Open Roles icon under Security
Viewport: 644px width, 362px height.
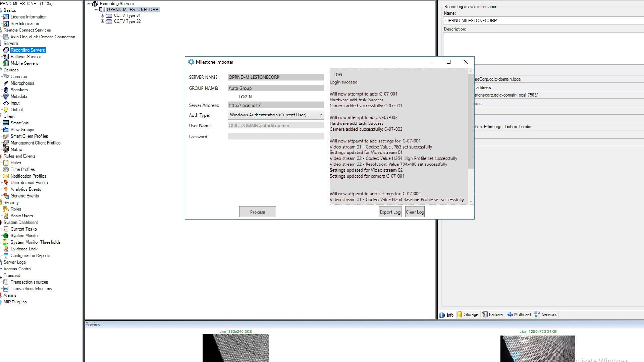click(x=6, y=209)
